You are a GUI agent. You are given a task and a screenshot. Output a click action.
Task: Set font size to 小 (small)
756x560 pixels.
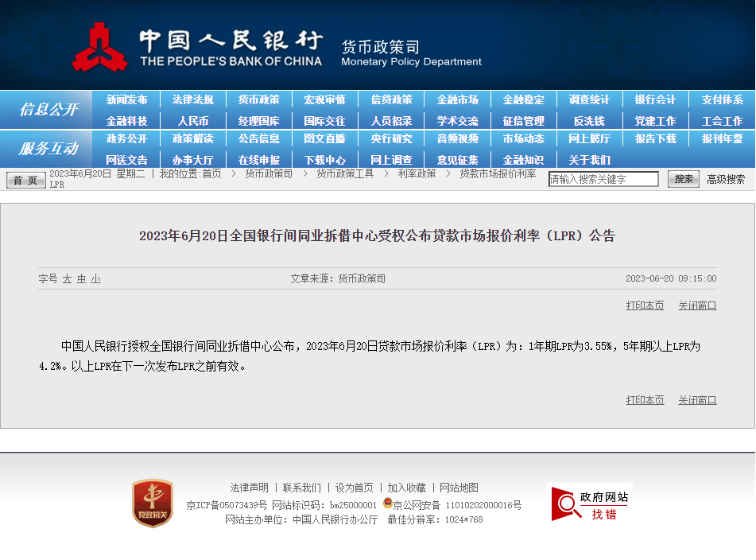click(x=96, y=278)
